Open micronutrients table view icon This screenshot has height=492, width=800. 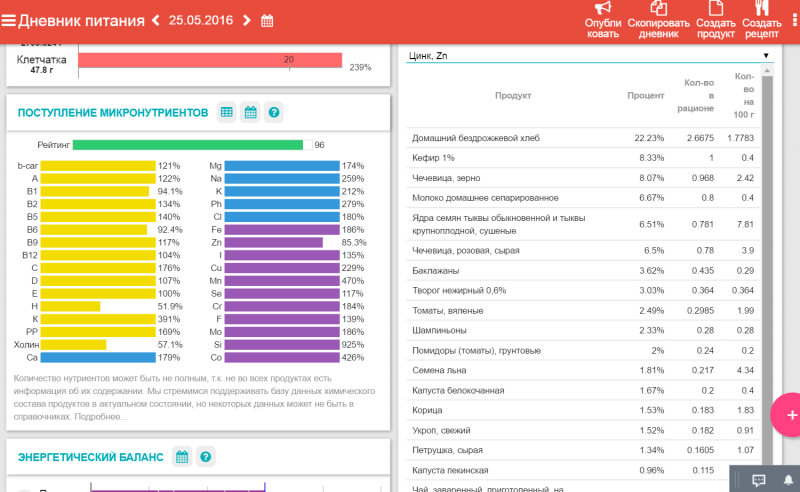point(227,112)
